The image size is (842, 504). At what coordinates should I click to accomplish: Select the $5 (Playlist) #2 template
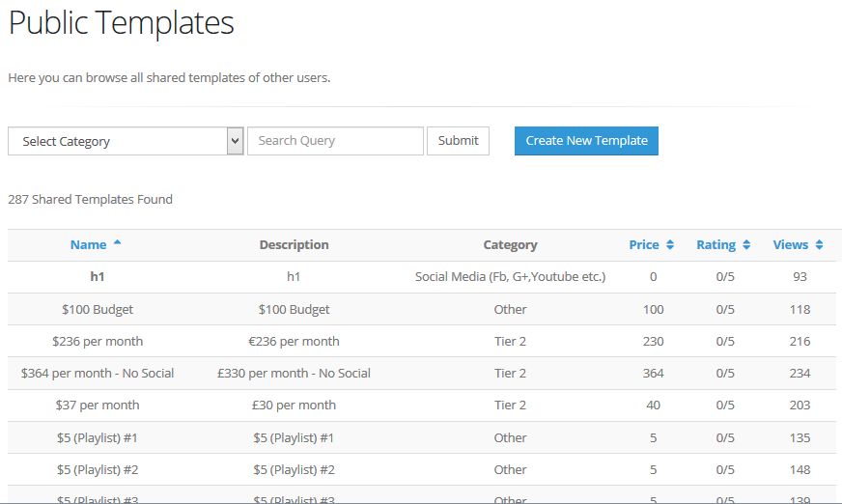(x=98, y=470)
